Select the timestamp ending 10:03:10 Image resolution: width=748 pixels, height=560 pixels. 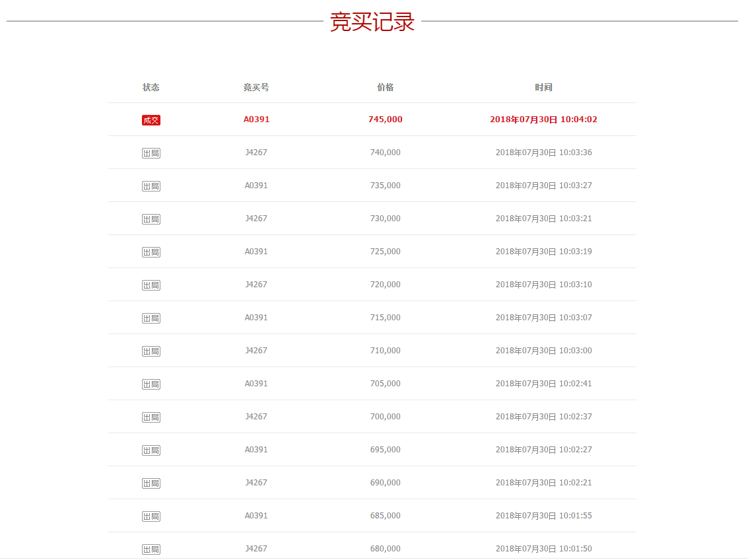tap(543, 285)
